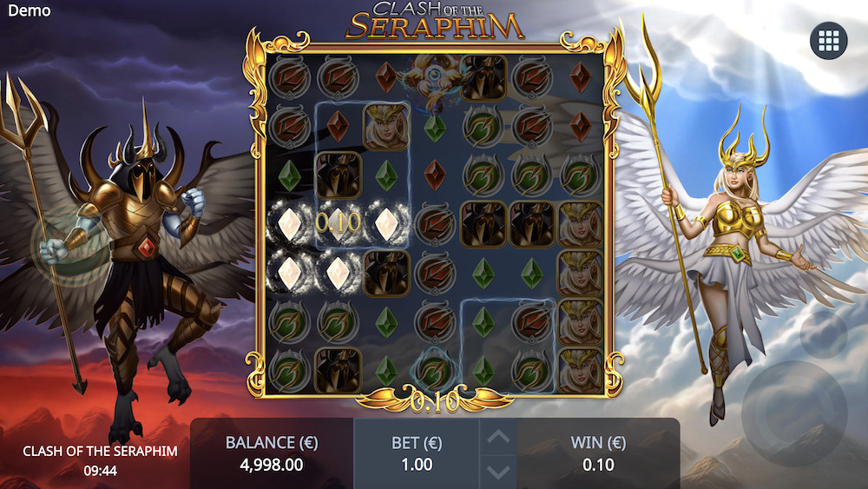Click the large round spin button
Image resolution: width=868 pixels, height=489 pixels.
click(794, 413)
